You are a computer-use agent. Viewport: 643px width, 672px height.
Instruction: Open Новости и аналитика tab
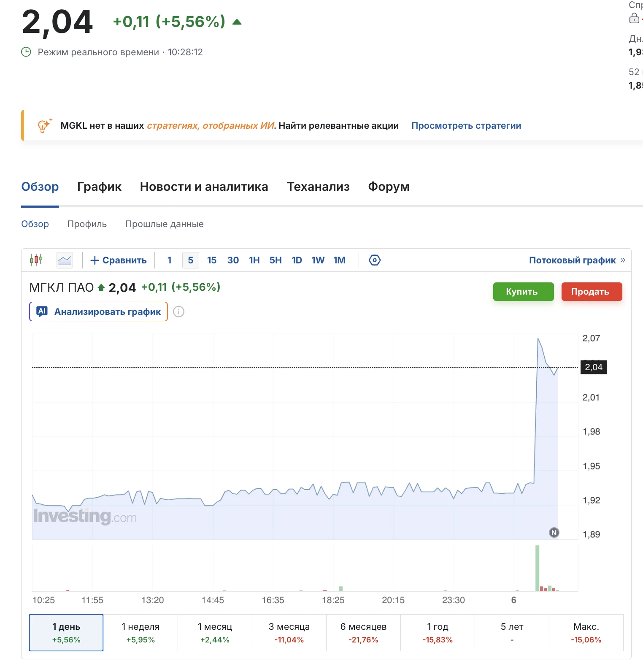(x=204, y=187)
